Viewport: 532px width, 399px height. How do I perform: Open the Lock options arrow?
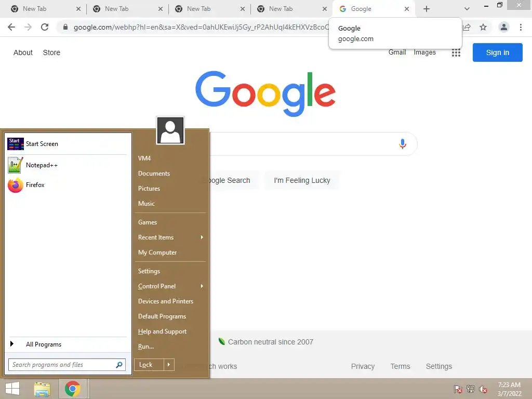[x=169, y=365]
